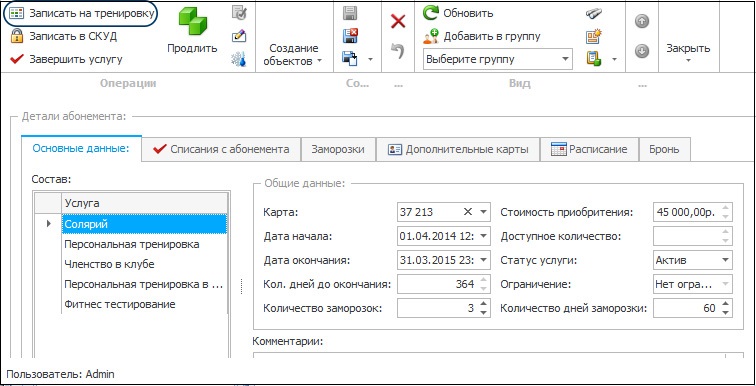Click the save and close floppy icon
Image resolution: width=756 pixels, height=386 pixels.
(350, 36)
